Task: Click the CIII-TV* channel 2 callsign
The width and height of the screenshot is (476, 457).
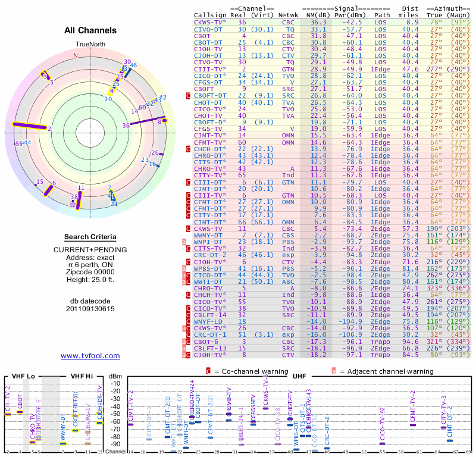Action: tap(210, 70)
